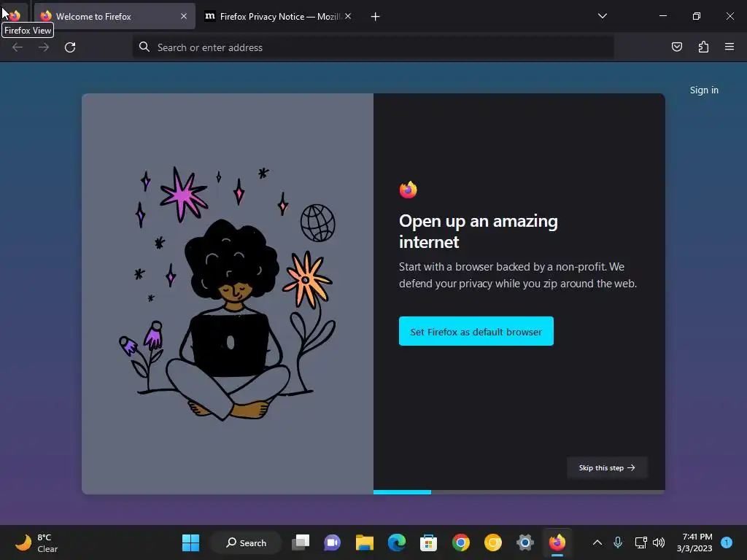Open the Extensions puzzle icon
This screenshot has width=747, height=560.
[703, 47]
